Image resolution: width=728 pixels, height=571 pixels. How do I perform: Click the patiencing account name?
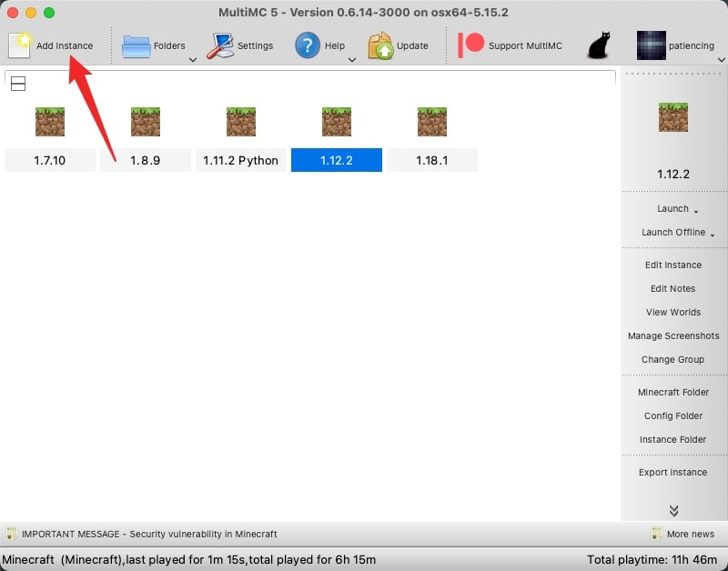coord(692,46)
